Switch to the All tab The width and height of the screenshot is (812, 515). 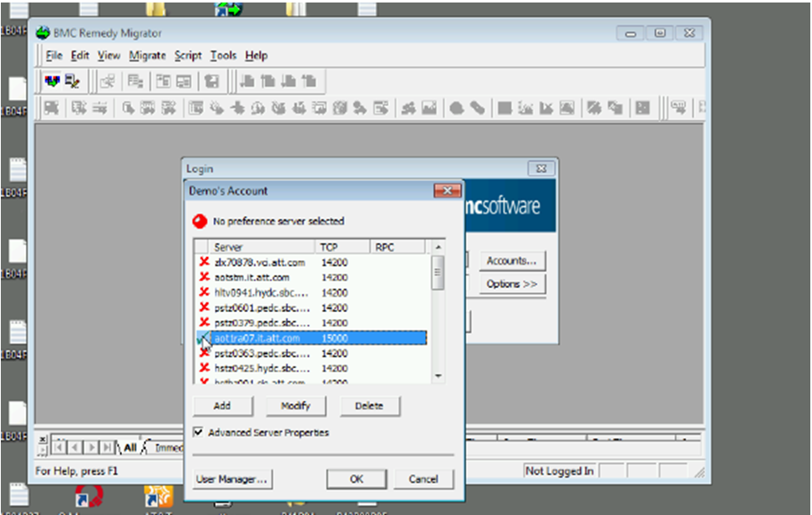point(130,447)
